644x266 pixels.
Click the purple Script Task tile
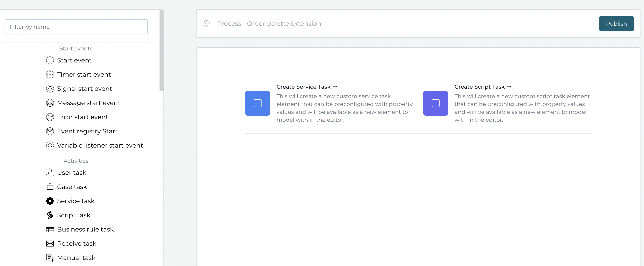point(435,103)
